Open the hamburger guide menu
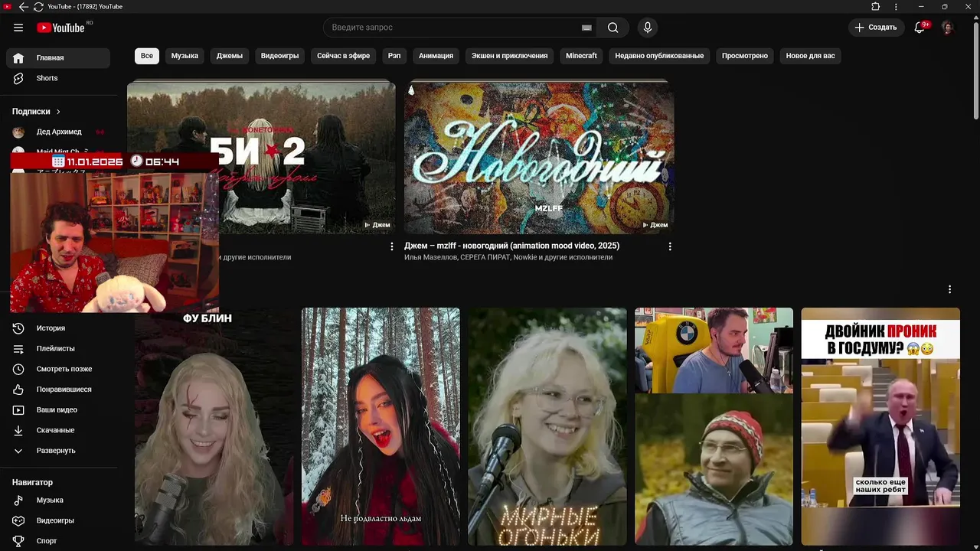Screen dimensions: 980x551 click(18, 28)
